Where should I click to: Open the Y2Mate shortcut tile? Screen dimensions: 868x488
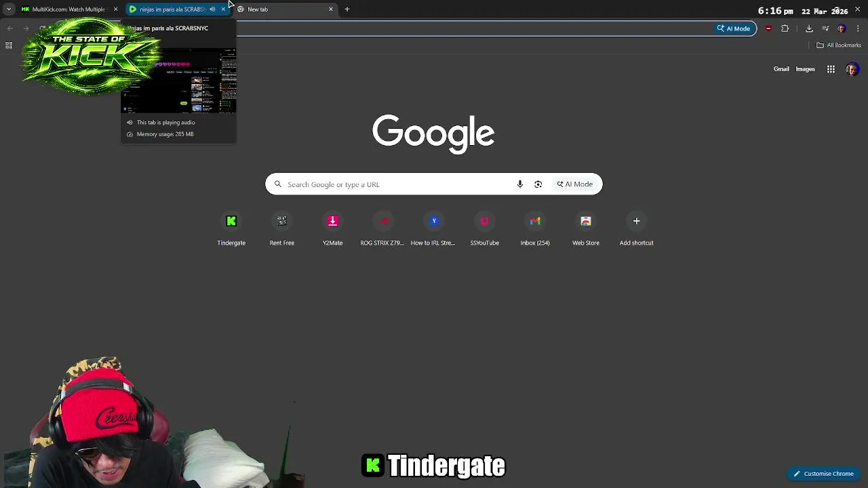tap(332, 230)
